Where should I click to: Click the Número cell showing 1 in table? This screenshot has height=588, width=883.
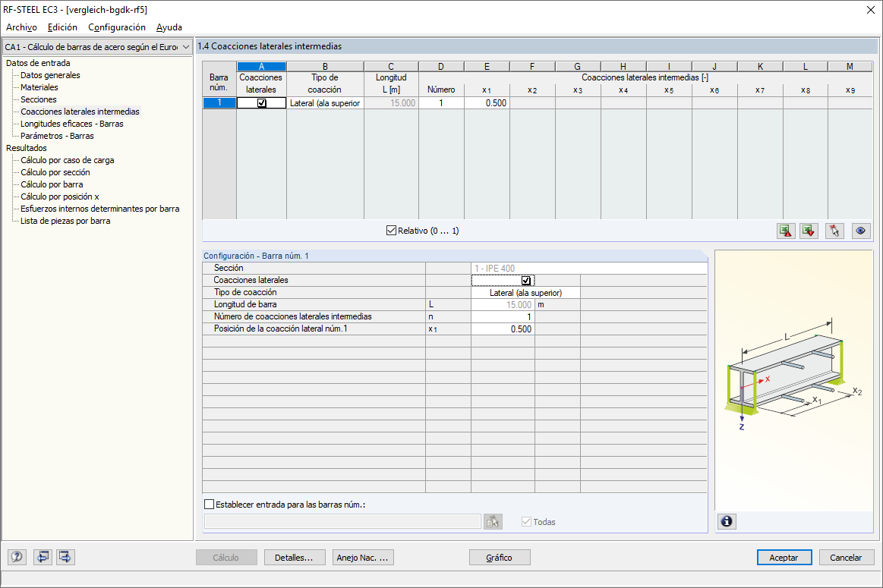pos(442,103)
